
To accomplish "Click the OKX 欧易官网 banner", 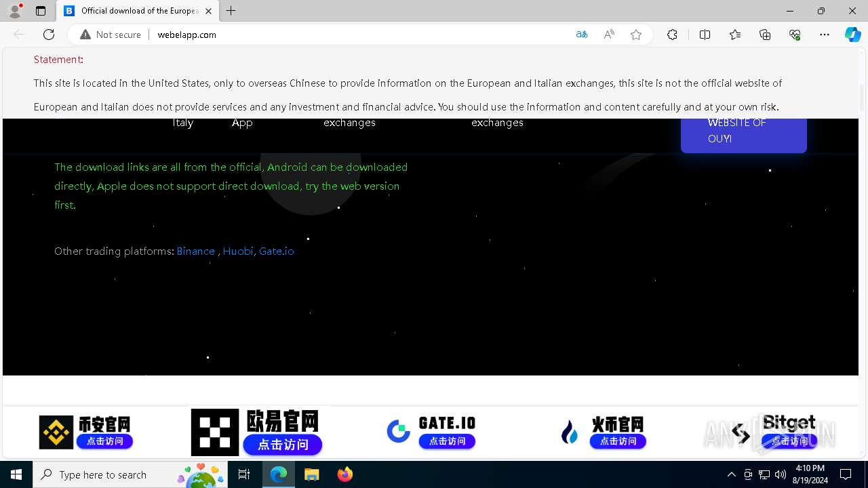I will 256,432.
